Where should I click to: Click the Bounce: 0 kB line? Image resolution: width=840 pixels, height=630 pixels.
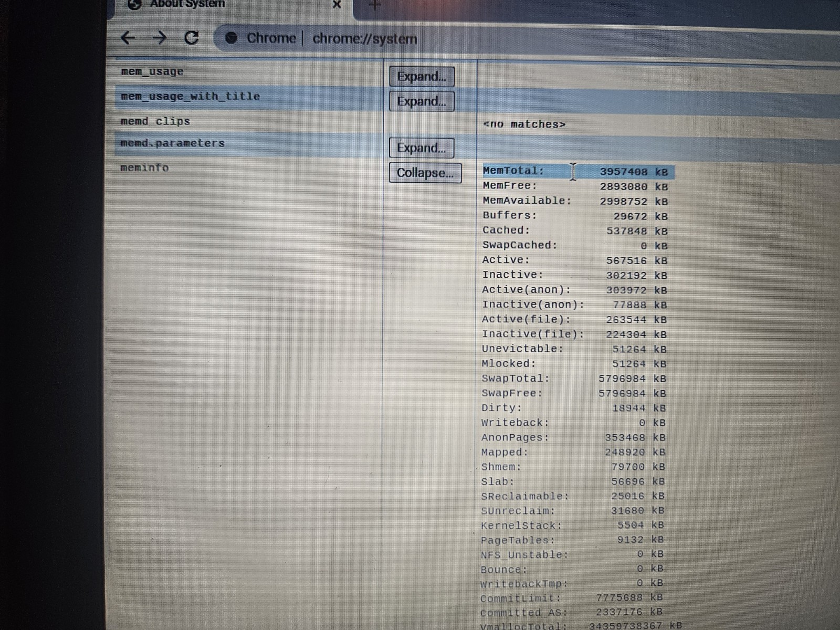[x=572, y=569]
